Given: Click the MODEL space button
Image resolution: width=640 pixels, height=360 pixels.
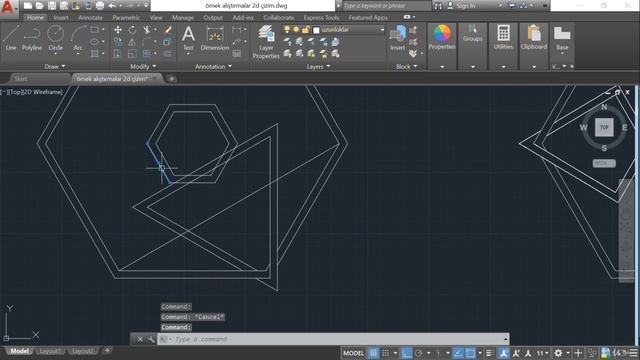Looking at the screenshot, I should (353, 353).
